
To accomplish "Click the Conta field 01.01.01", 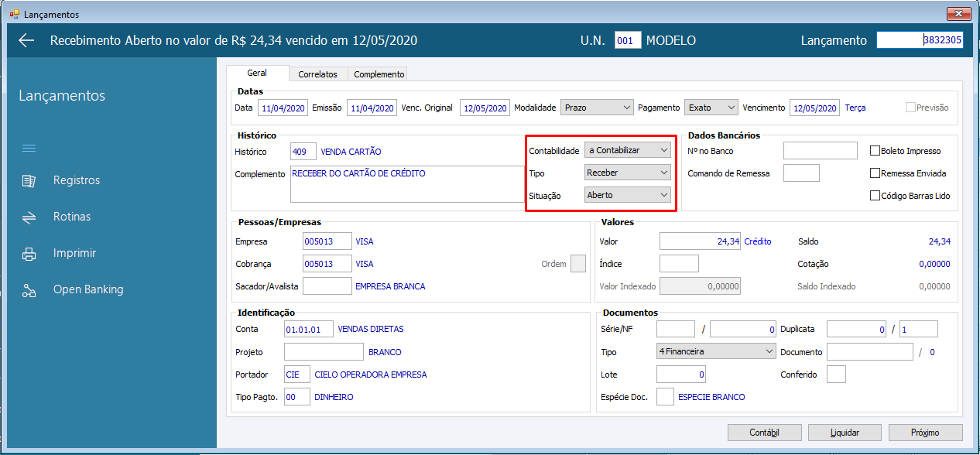I will [x=308, y=329].
